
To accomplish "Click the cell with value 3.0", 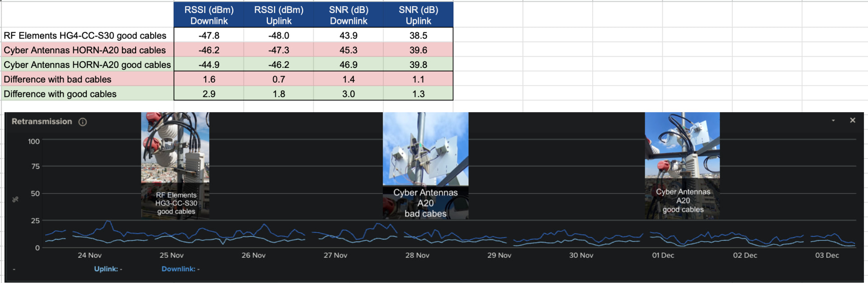I will tap(348, 94).
